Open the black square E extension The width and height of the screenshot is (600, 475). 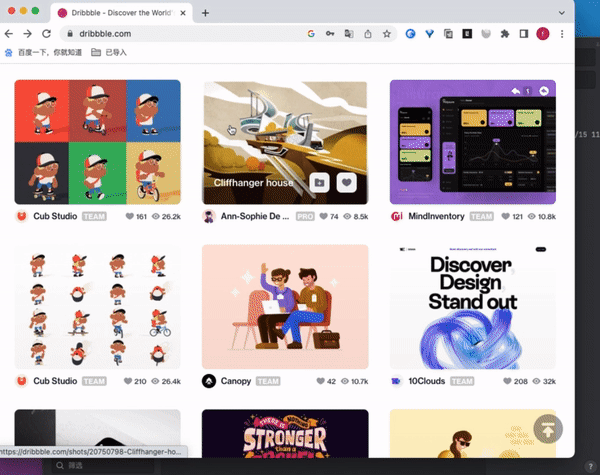467,34
